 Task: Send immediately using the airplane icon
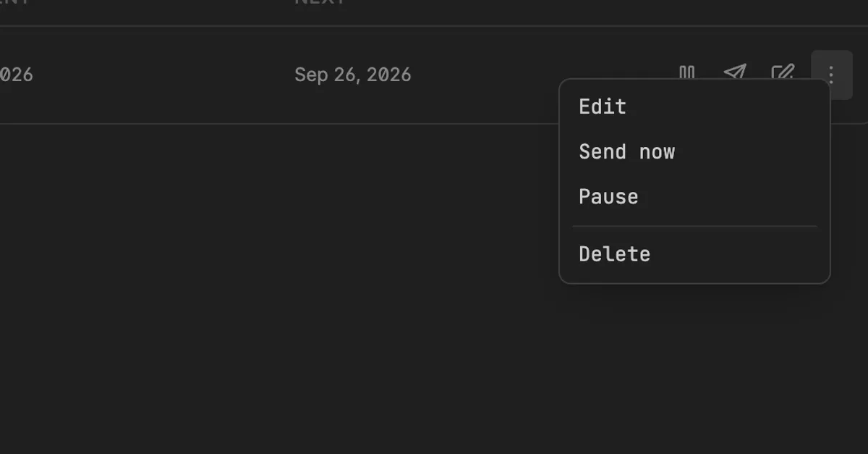[x=735, y=72]
